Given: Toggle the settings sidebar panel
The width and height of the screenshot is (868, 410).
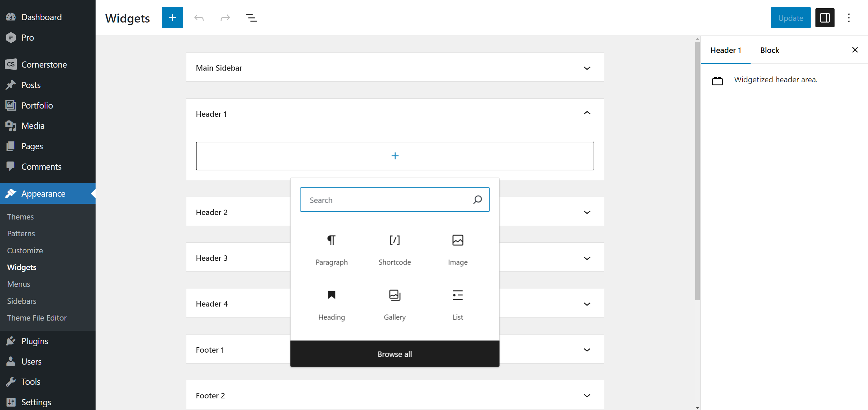Looking at the screenshot, I should click(825, 17).
